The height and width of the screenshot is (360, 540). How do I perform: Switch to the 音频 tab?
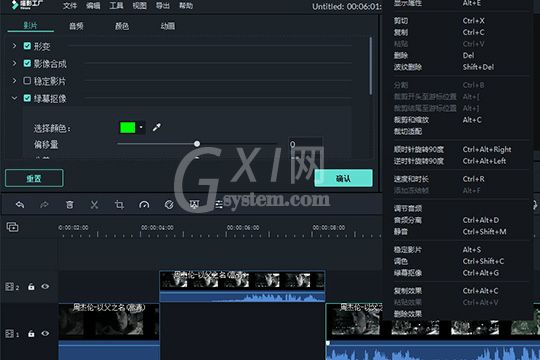click(x=76, y=26)
